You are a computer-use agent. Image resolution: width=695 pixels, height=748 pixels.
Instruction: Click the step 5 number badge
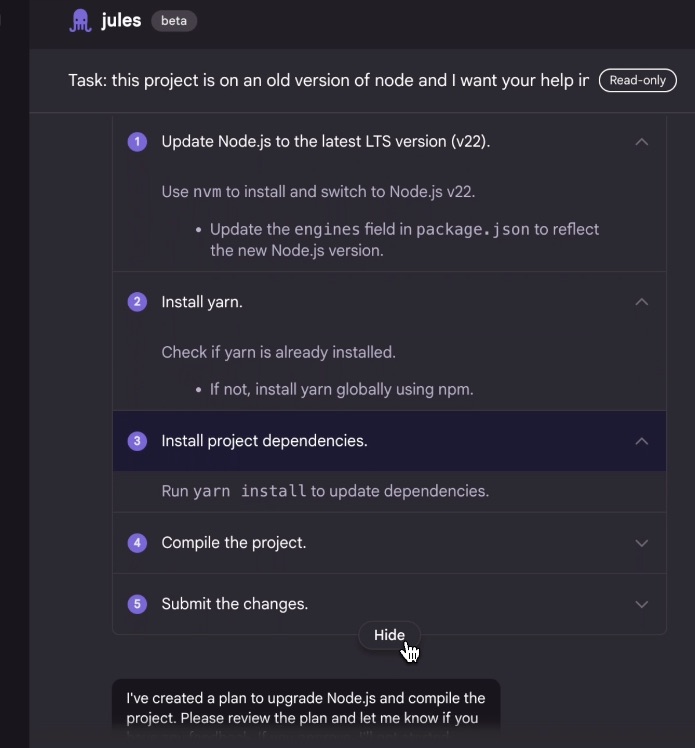(137, 604)
